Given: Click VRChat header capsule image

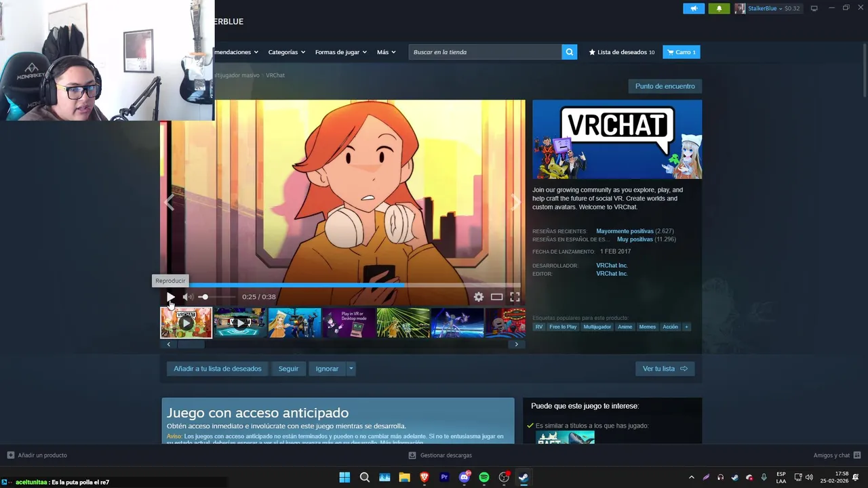Looking at the screenshot, I should [x=617, y=140].
